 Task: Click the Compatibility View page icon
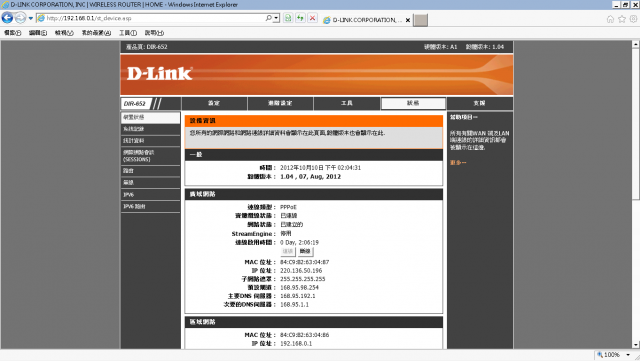pyautogui.click(x=288, y=18)
